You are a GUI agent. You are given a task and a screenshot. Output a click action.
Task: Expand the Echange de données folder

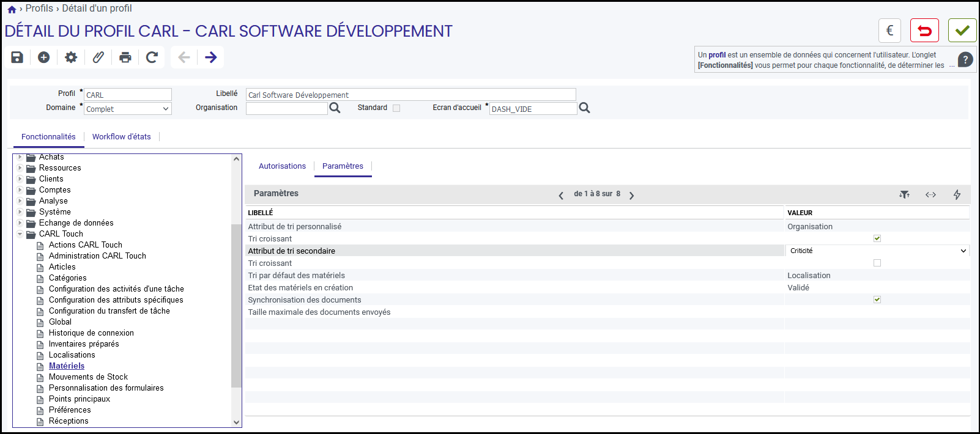point(20,223)
